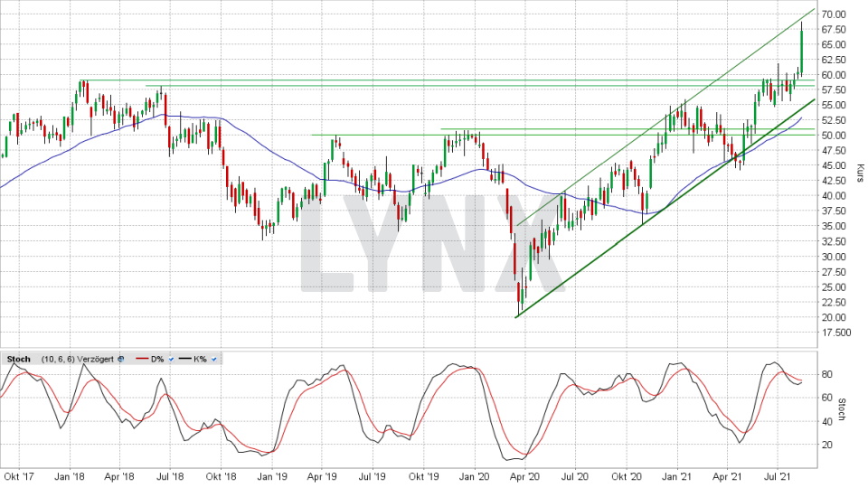Image resolution: width=868 pixels, height=488 pixels.
Task: Click the globe icon next to Verzögert
Action: [120, 360]
